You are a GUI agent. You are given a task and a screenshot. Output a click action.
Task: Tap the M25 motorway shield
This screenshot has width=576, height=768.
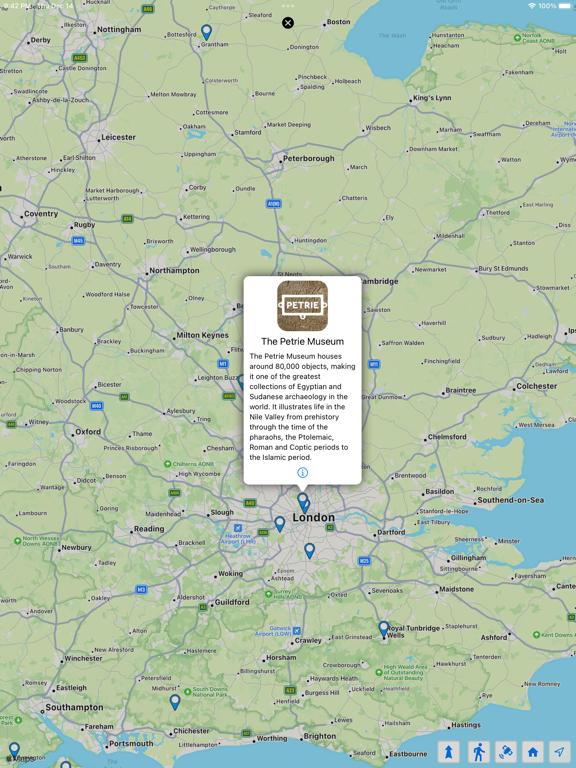coord(364,561)
